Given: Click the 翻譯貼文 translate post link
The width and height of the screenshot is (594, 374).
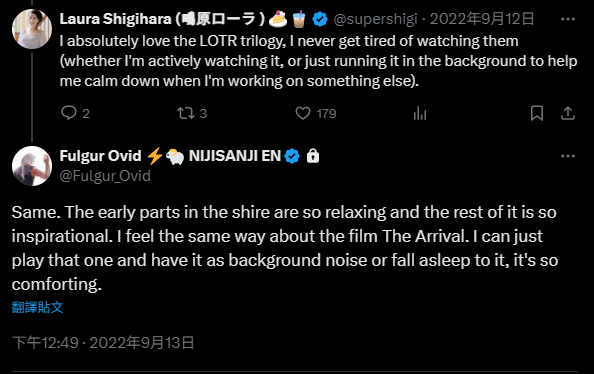Looking at the screenshot, I should coord(37,307).
